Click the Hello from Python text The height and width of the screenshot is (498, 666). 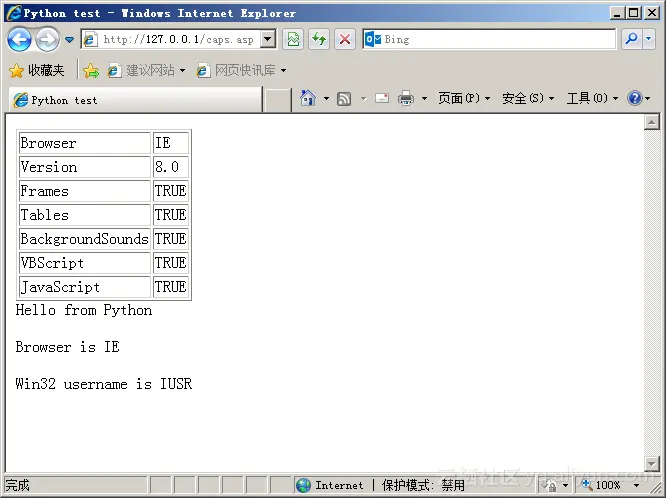[84, 310]
